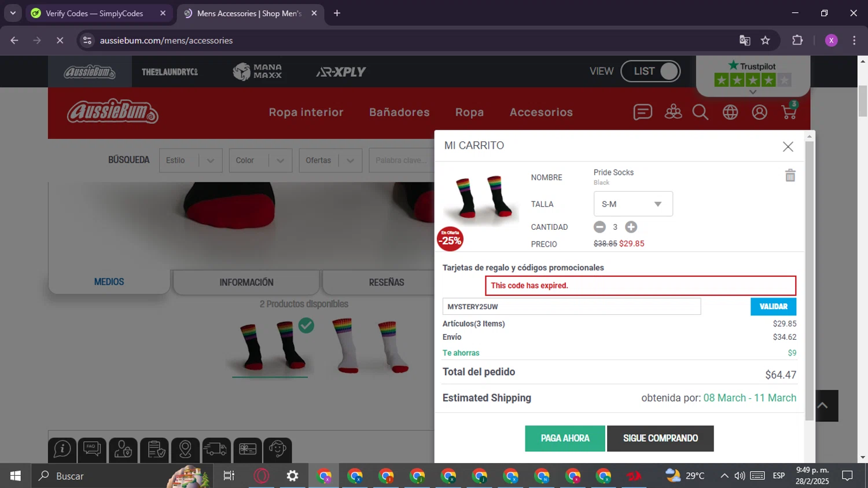Switch to the XPLY brand
The height and width of the screenshot is (488, 868).
(341, 72)
